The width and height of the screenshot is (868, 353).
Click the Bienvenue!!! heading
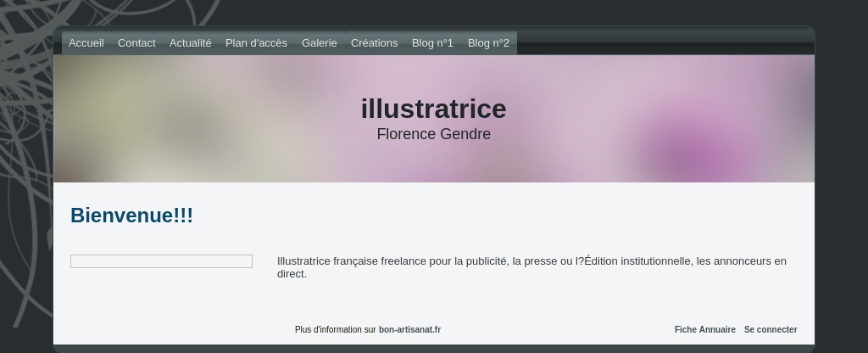coord(131,215)
